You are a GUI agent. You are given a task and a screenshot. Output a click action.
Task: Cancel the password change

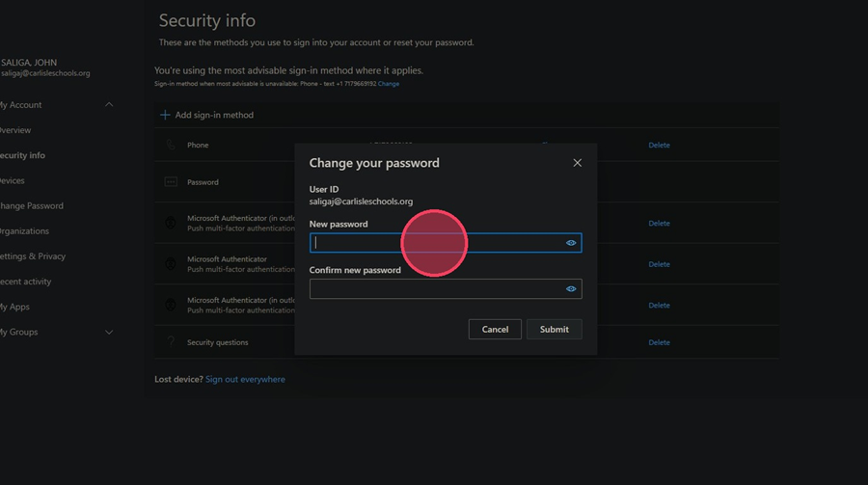click(x=495, y=330)
